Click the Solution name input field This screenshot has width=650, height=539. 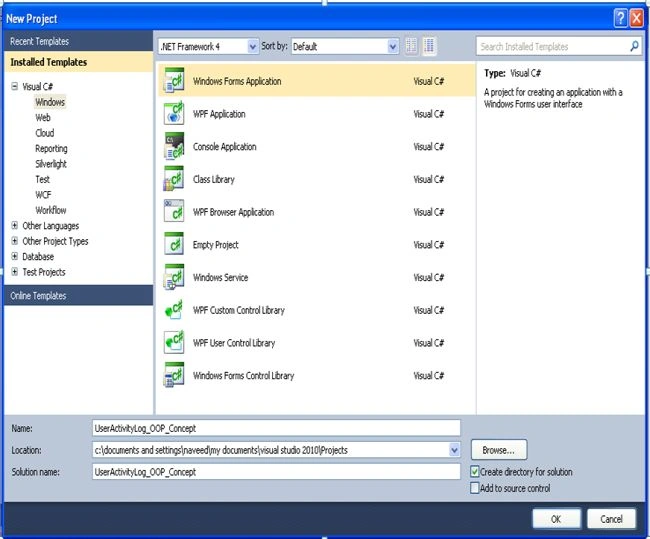(x=276, y=471)
